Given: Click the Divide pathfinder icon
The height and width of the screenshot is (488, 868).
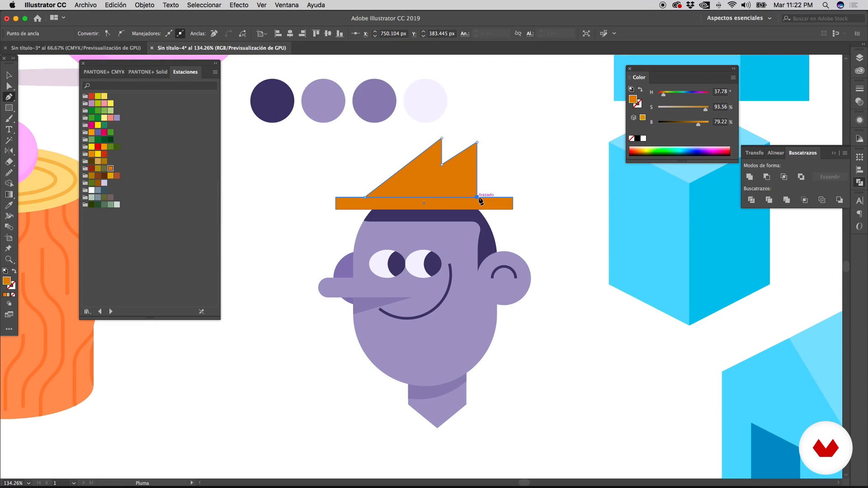Looking at the screenshot, I should 751,200.
